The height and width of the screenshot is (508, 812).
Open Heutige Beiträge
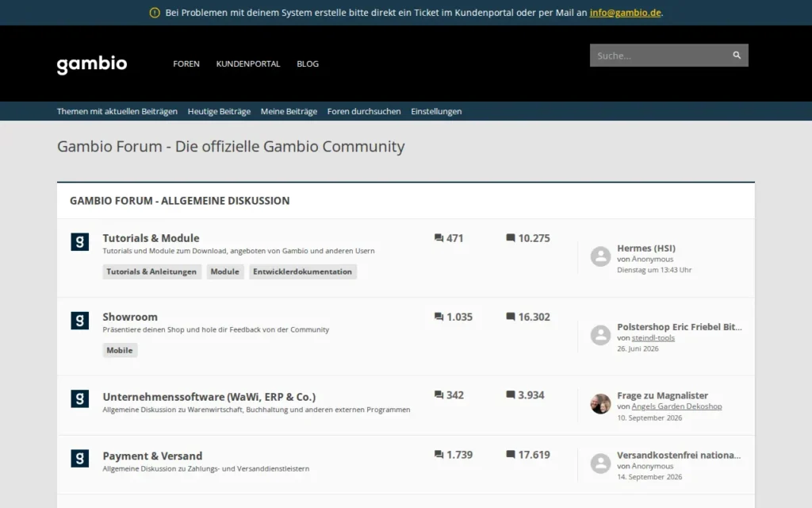click(219, 111)
